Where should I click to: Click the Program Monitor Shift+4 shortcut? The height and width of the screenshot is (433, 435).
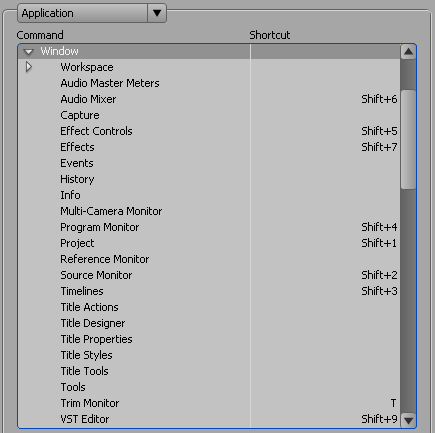[379, 227]
